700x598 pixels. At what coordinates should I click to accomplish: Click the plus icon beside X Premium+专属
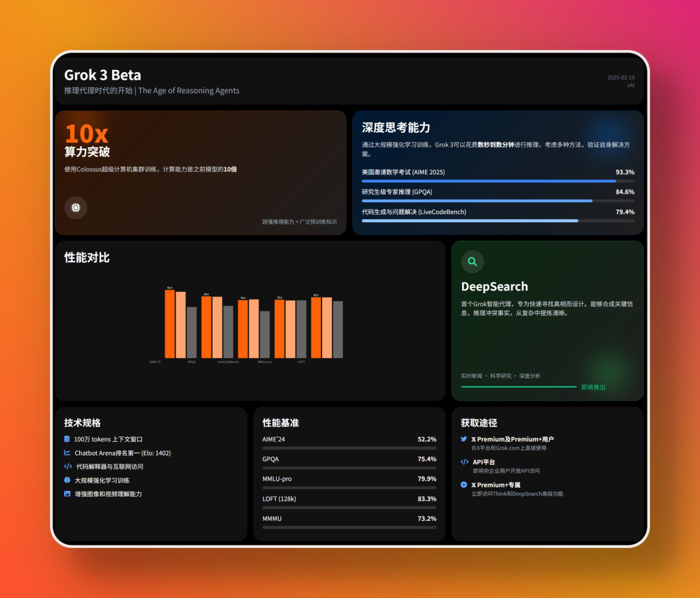pyautogui.click(x=464, y=484)
